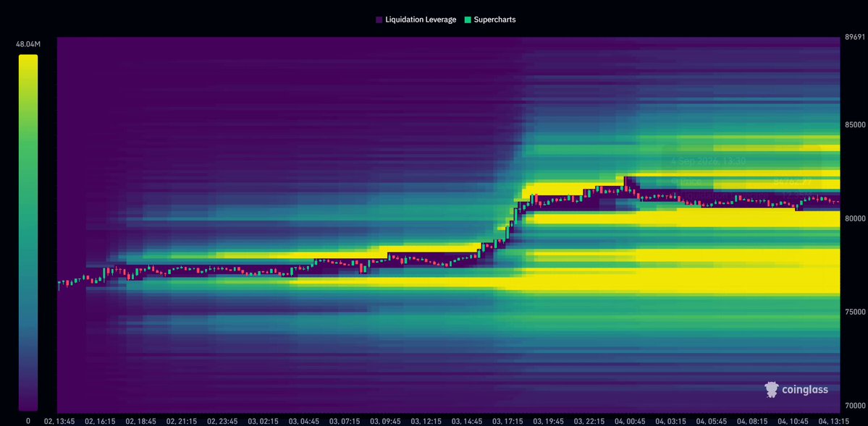Viewport: 868px width, 426px height.
Task: Toggle the Supercharts legend text label
Action: 495,20
